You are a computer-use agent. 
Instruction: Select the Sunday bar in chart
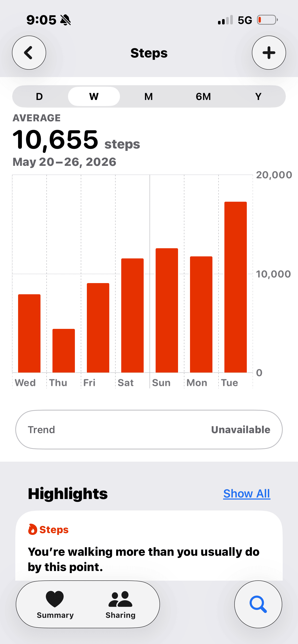click(x=167, y=310)
